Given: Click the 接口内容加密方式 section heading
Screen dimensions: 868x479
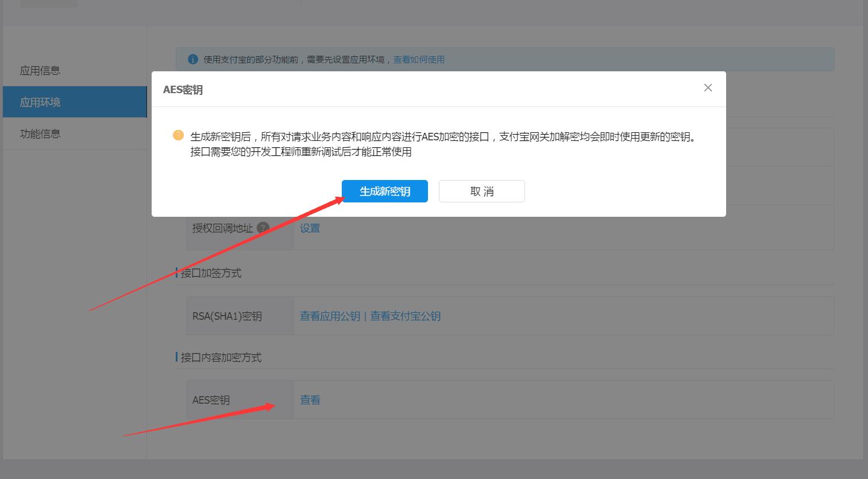Looking at the screenshot, I should pyautogui.click(x=221, y=358).
